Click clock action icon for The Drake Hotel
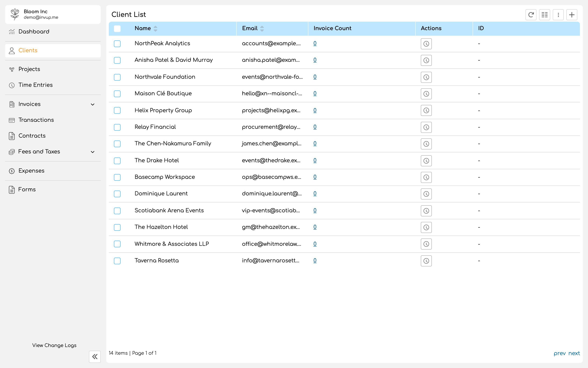 (x=426, y=161)
